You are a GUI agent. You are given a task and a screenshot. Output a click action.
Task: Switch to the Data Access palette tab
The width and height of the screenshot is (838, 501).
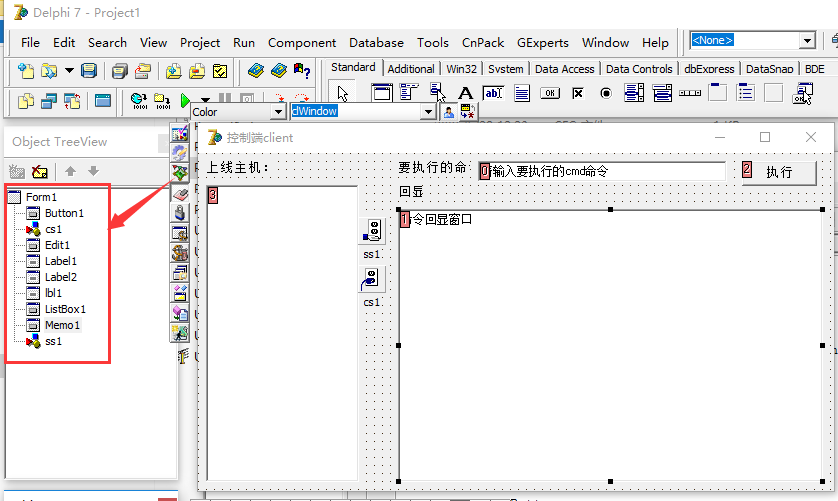click(564, 69)
